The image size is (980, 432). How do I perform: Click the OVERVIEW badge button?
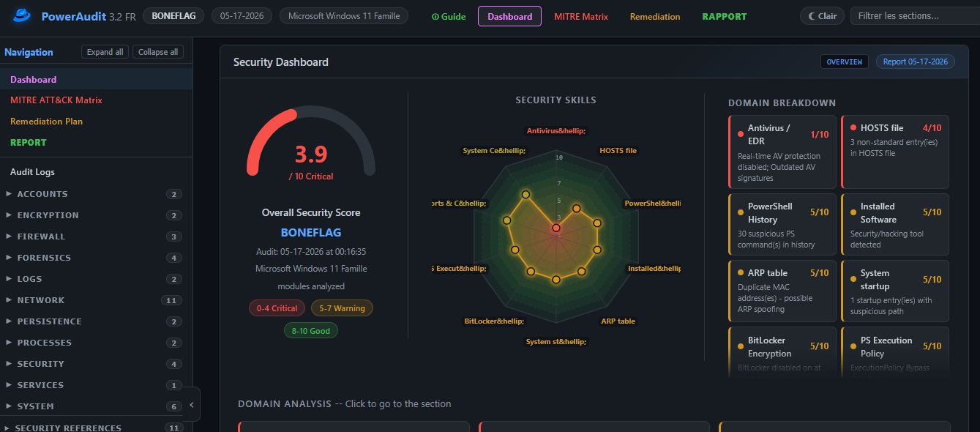pyautogui.click(x=845, y=62)
